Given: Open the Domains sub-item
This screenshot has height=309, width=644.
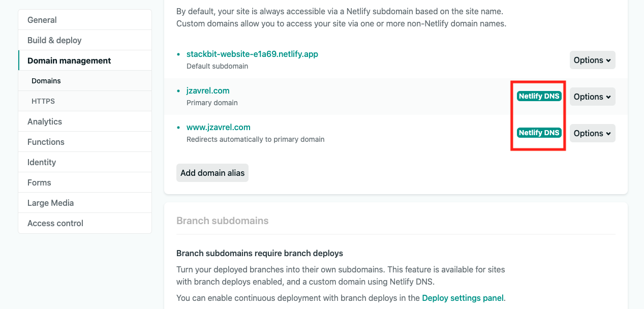Looking at the screenshot, I should 85,81.
